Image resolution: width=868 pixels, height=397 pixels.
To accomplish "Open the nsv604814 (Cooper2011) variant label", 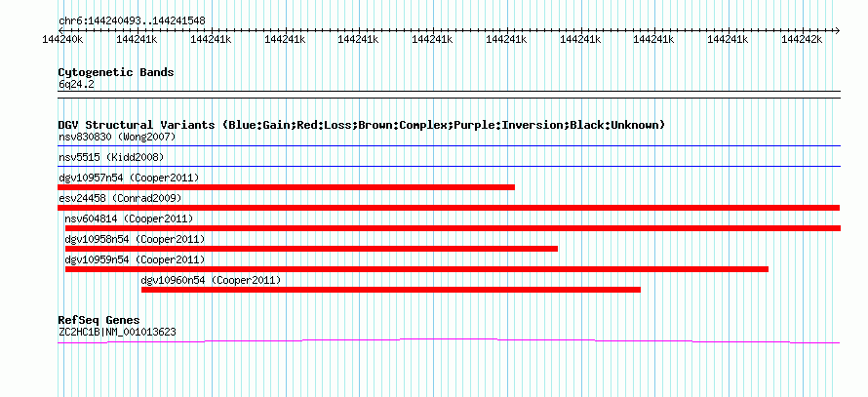I will (x=129, y=218).
